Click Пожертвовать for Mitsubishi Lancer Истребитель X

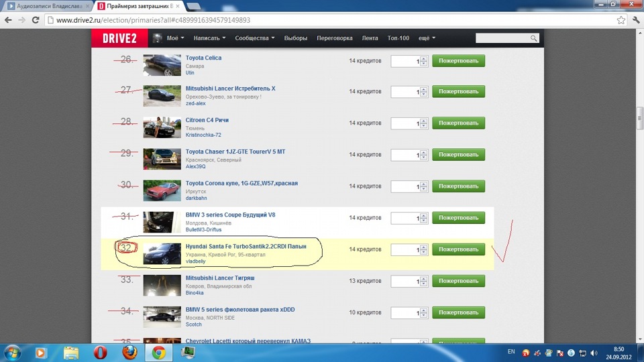pos(458,92)
